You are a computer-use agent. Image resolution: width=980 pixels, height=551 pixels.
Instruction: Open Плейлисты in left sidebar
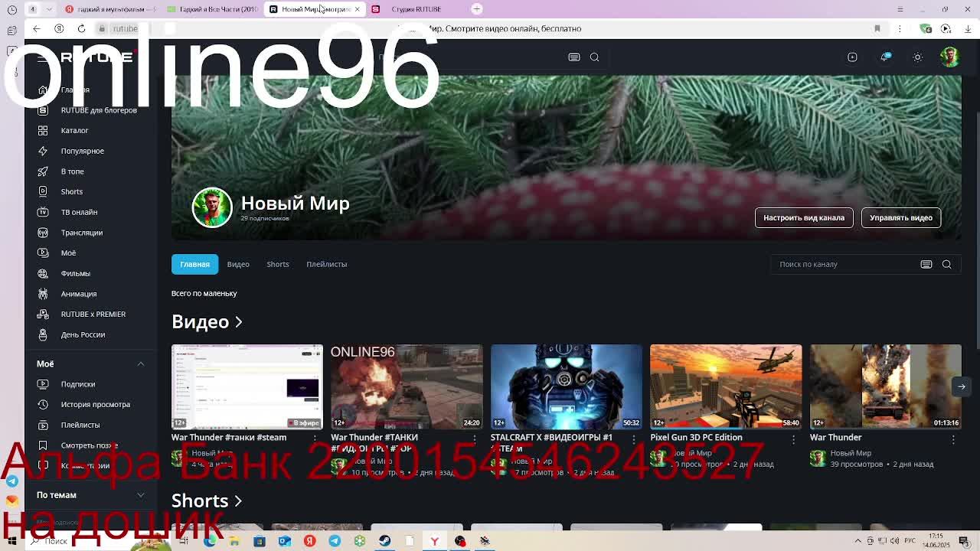coord(90,425)
